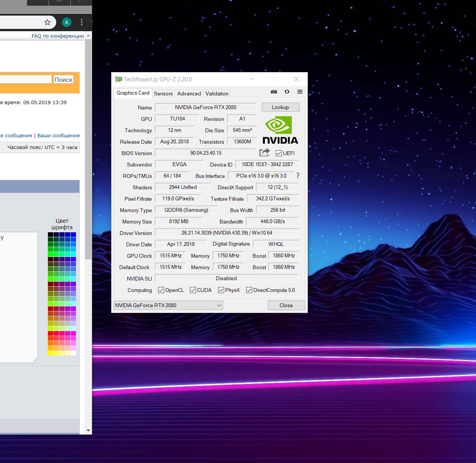Click the BIOS Version value 90.04.23.40.15
476x463 pixels.
206,153
